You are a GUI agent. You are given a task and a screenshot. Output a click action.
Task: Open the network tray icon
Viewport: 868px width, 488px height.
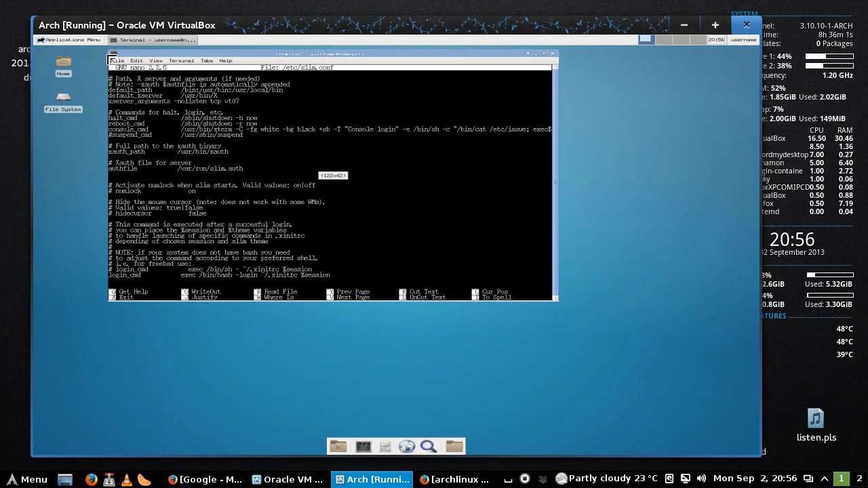coord(686,479)
